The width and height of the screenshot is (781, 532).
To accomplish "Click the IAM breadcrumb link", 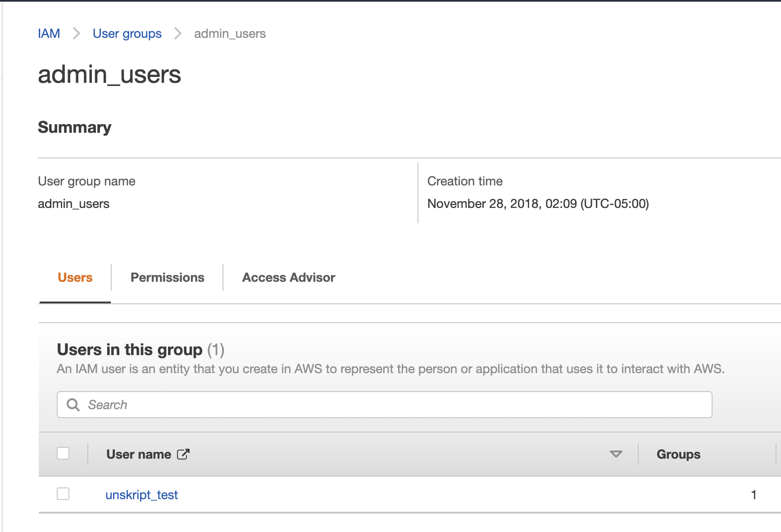I will coord(49,34).
